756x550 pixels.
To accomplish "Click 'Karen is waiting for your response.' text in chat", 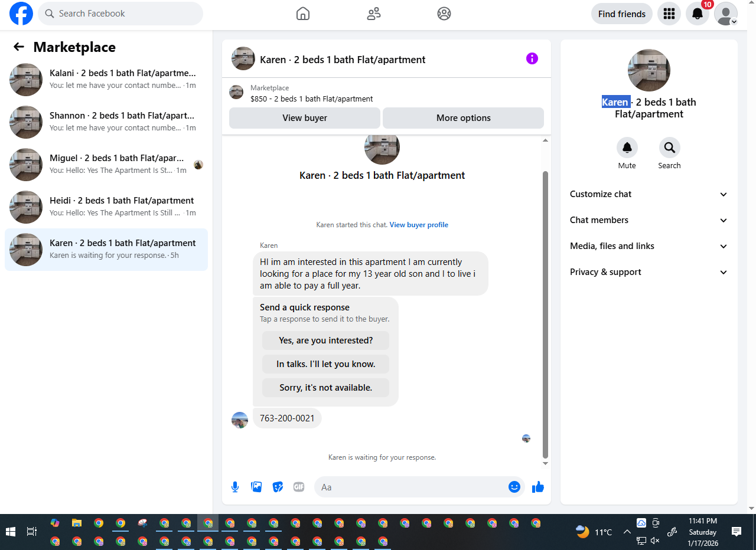I will click(382, 457).
